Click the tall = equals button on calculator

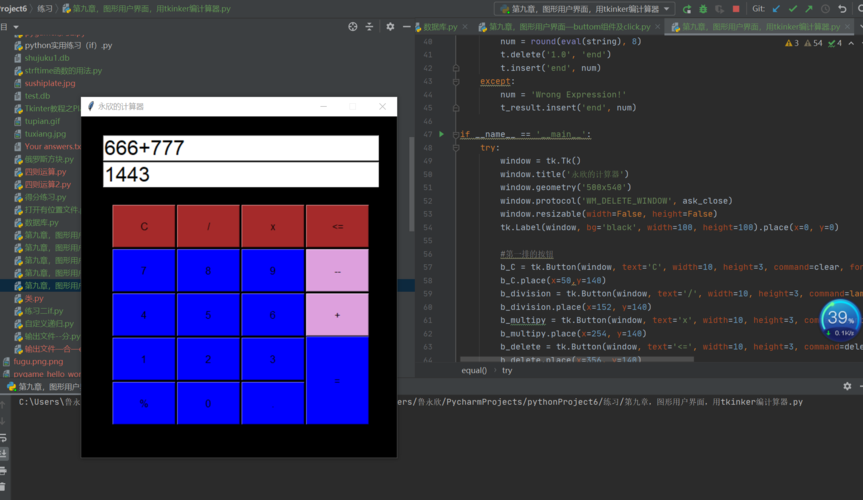(337, 381)
